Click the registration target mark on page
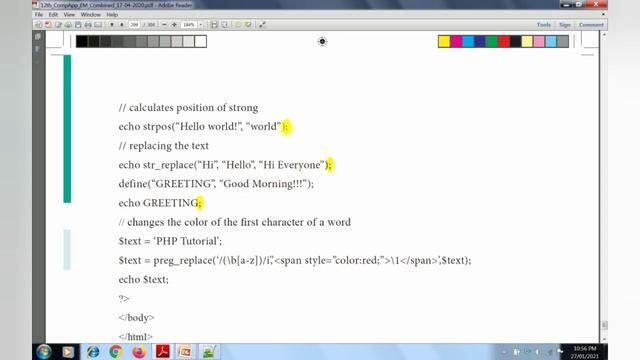The height and width of the screenshot is (360, 640). 322,41
